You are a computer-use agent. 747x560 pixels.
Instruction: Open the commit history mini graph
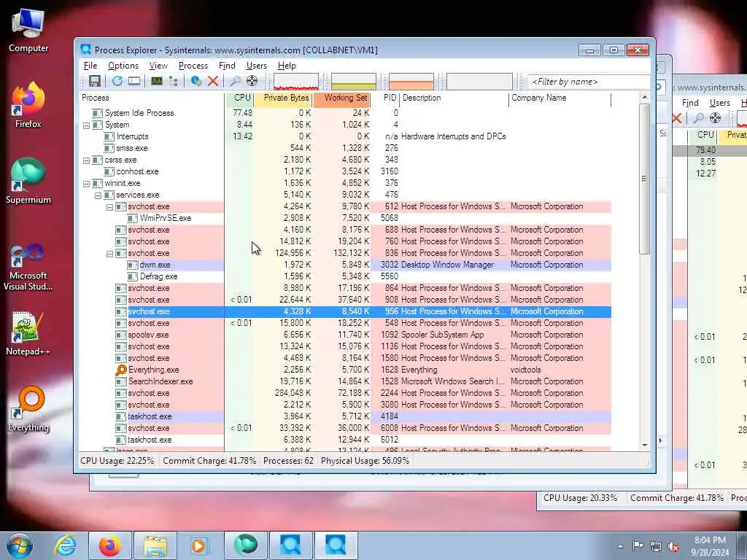pyautogui.click(x=354, y=82)
